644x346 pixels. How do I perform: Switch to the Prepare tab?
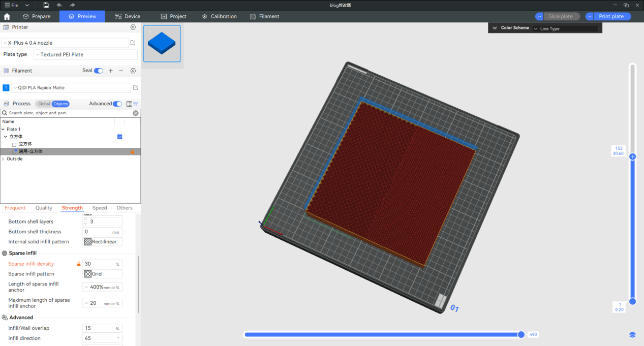[36, 16]
